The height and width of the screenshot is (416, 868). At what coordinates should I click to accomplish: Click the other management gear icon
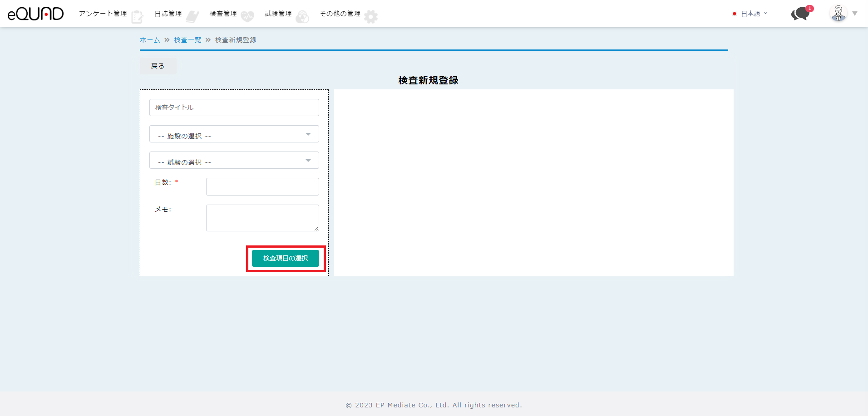point(371,17)
